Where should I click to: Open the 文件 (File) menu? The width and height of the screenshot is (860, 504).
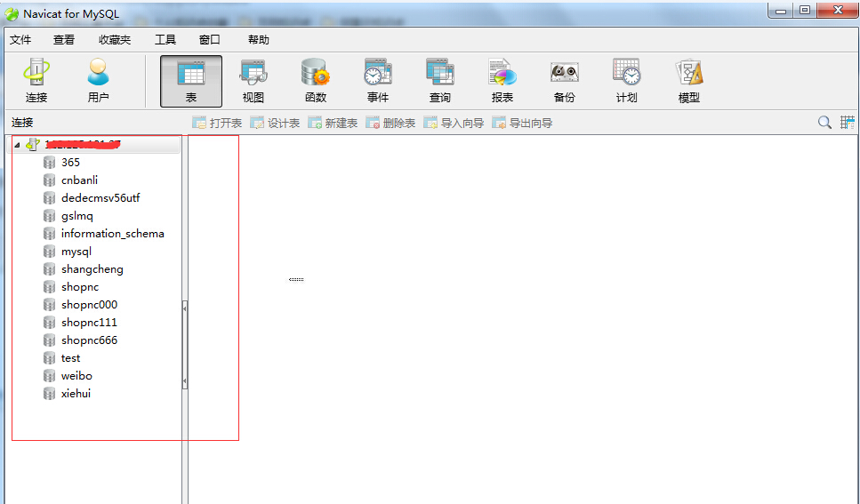click(x=20, y=40)
